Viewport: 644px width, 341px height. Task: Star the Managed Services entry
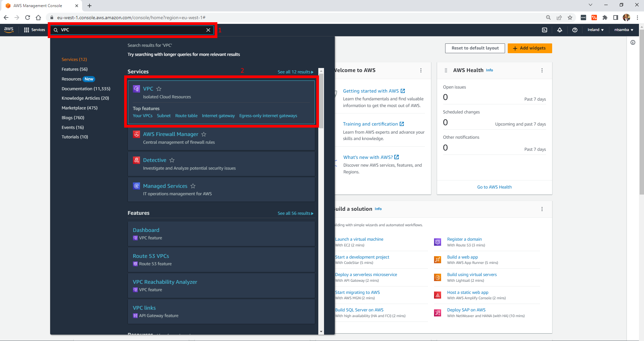pyautogui.click(x=193, y=186)
